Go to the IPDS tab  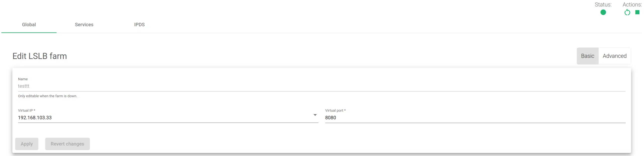pos(139,25)
